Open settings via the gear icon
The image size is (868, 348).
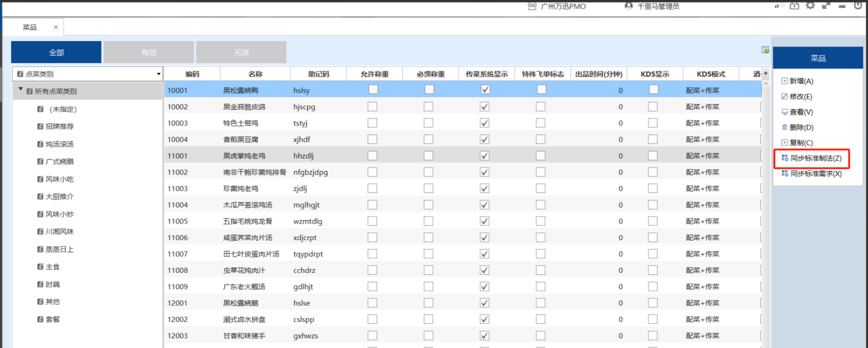810,6
